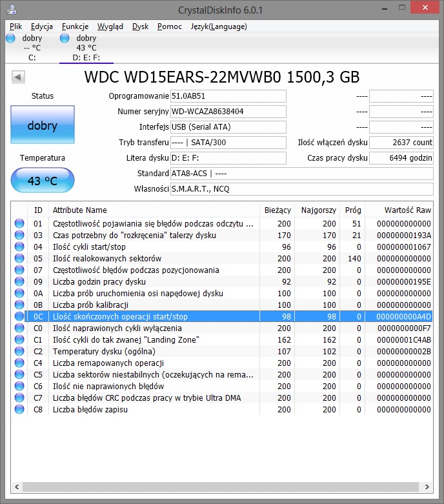Screen dimensions: 444x504
Task: Select the C: drive health status circle
Action: pos(10,38)
